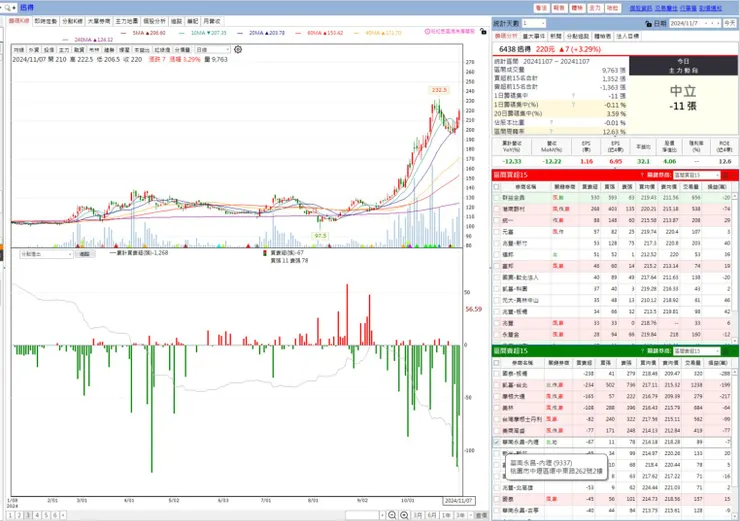
Task: Click the 2024/11/07 date marker on axis
Action: (x=458, y=501)
